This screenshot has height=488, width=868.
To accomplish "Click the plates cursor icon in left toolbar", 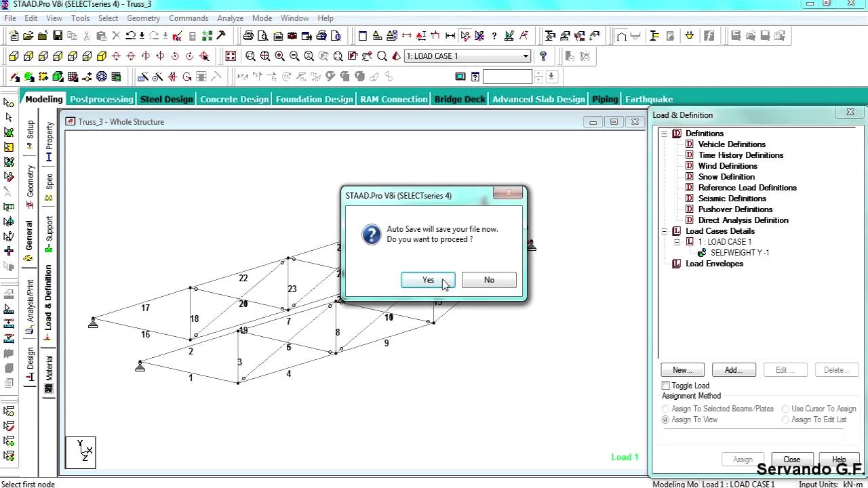I will click(x=9, y=132).
